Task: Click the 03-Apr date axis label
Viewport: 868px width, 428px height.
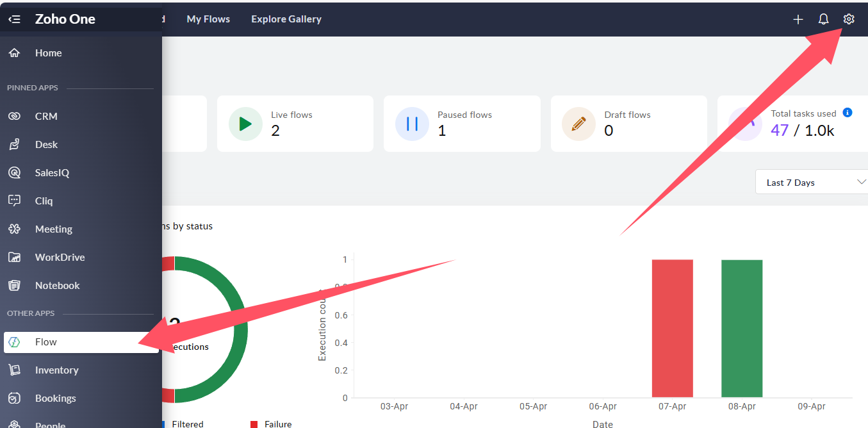Action: (394, 406)
